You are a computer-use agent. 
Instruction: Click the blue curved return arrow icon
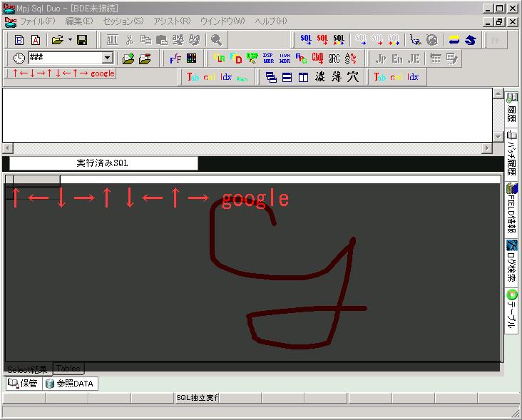point(471,40)
